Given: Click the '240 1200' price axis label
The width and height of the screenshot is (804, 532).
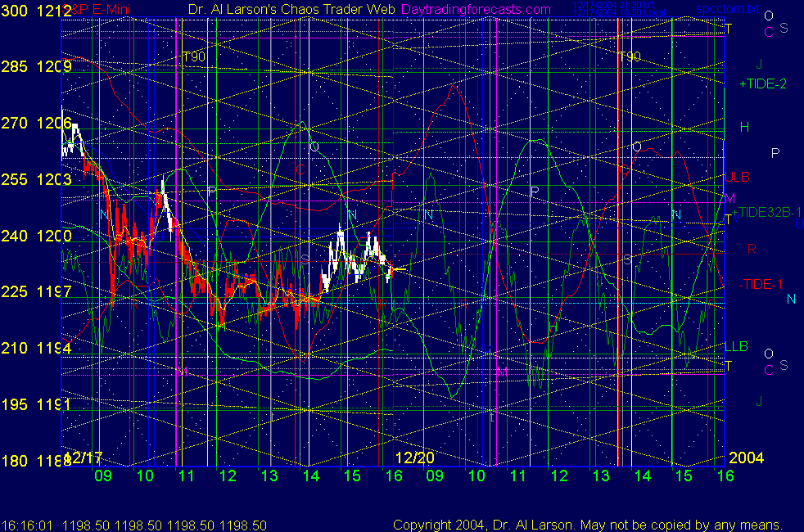Looking at the screenshot, I should (36, 236).
